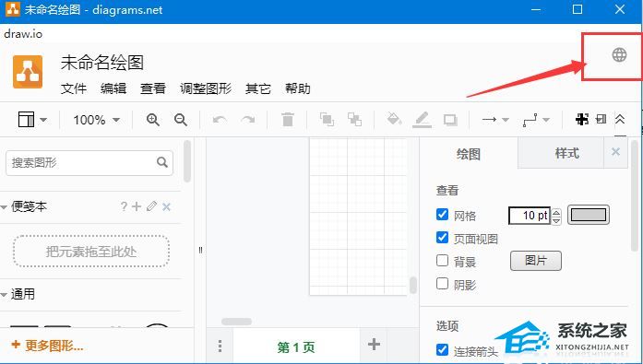Viewport: 643px width, 364px height.
Task: Enable the 阴影 checkbox
Action: click(442, 283)
